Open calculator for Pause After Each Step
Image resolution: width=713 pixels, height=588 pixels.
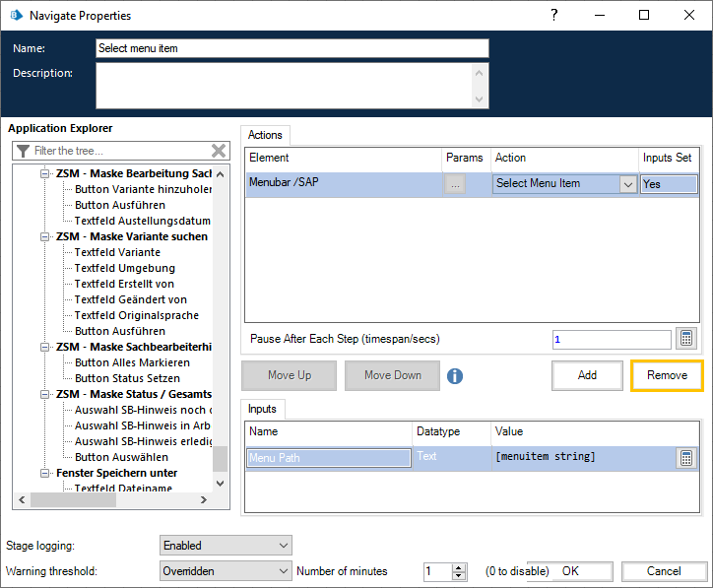pos(686,339)
